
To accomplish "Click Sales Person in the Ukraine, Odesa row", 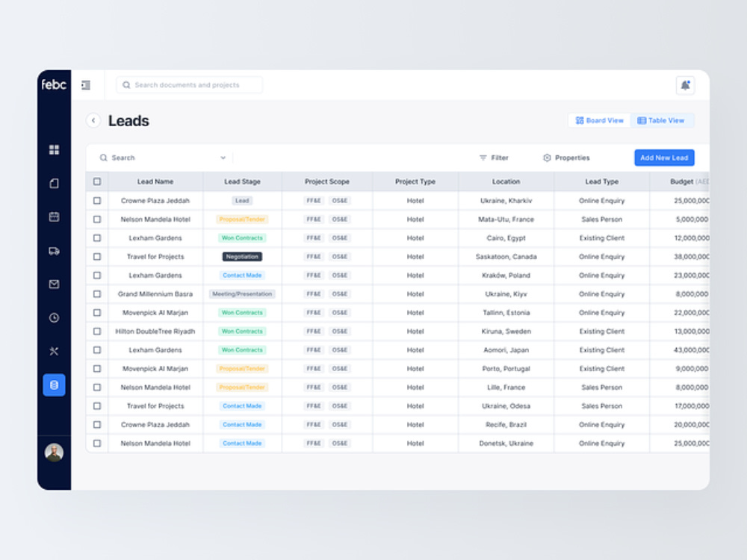I will pos(601,405).
